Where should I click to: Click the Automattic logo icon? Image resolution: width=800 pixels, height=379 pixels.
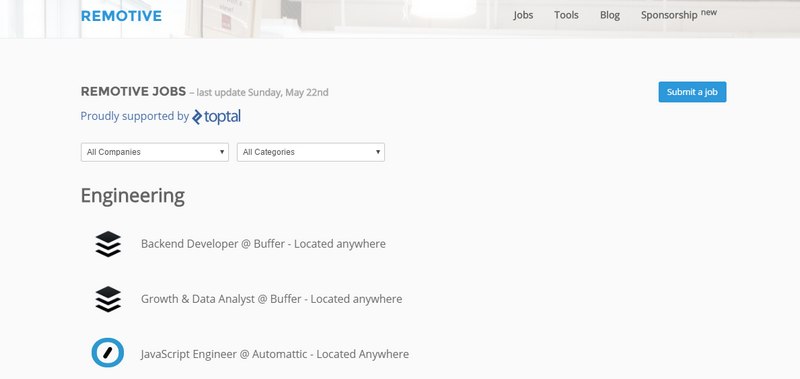click(x=108, y=352)
